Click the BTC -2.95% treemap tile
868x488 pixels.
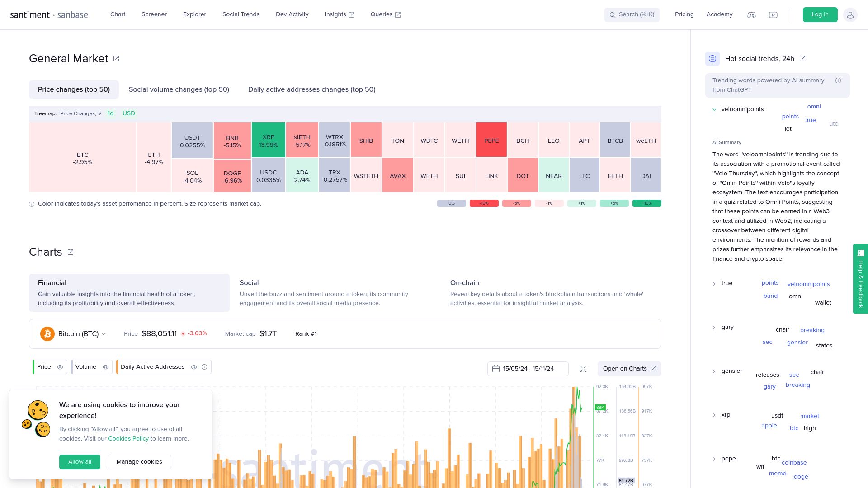(83, 158)
